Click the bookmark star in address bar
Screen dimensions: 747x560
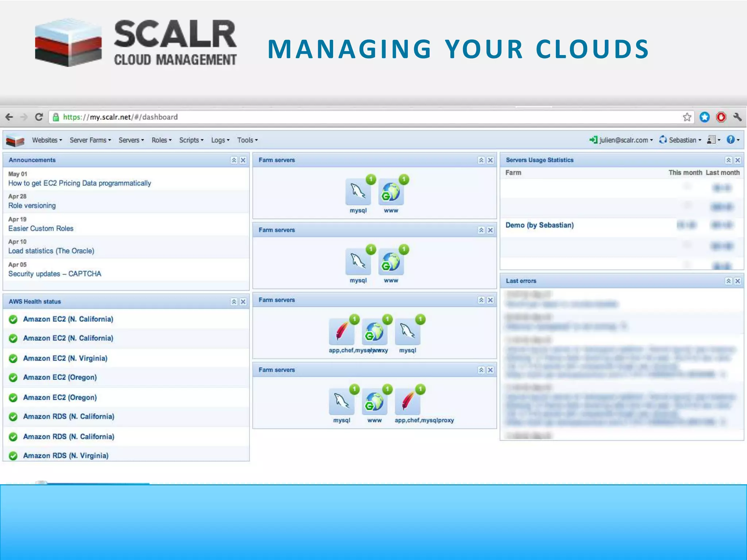(687, 117)
